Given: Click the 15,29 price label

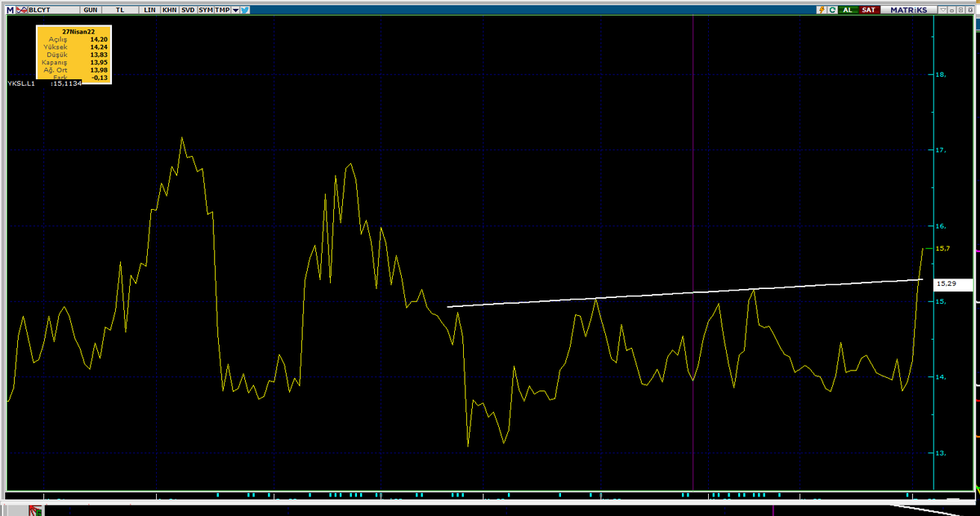Looking at the screenshot, I should (954, 284).
